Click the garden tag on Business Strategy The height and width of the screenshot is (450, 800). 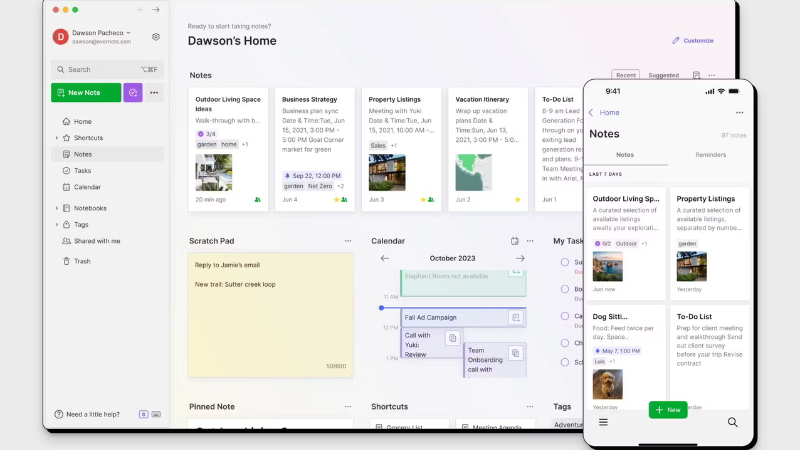(293, 186)
